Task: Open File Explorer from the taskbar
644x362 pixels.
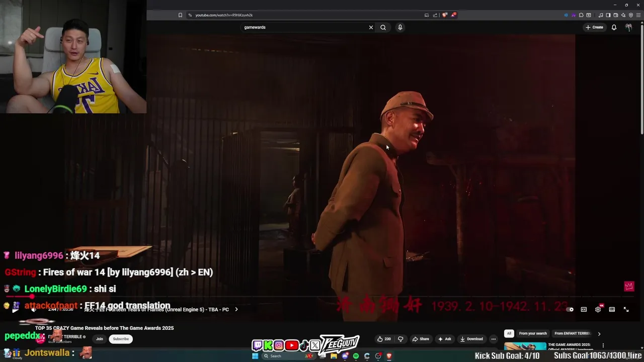Action: click(334, 356)
